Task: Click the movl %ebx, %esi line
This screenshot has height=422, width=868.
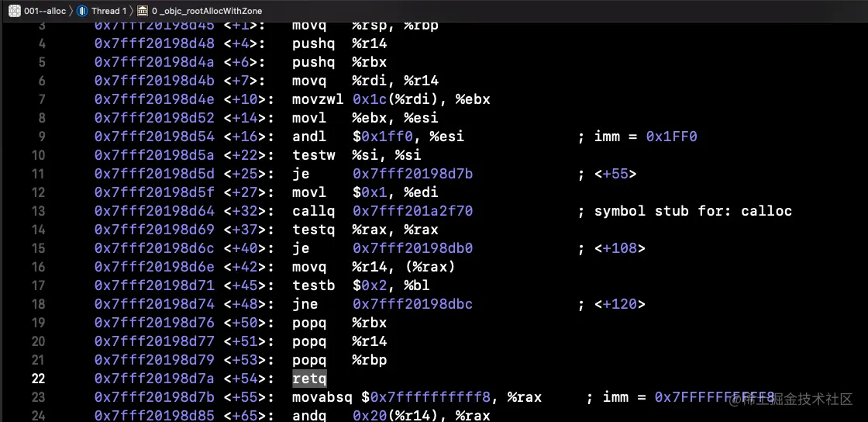Action: tap(365, 118)
